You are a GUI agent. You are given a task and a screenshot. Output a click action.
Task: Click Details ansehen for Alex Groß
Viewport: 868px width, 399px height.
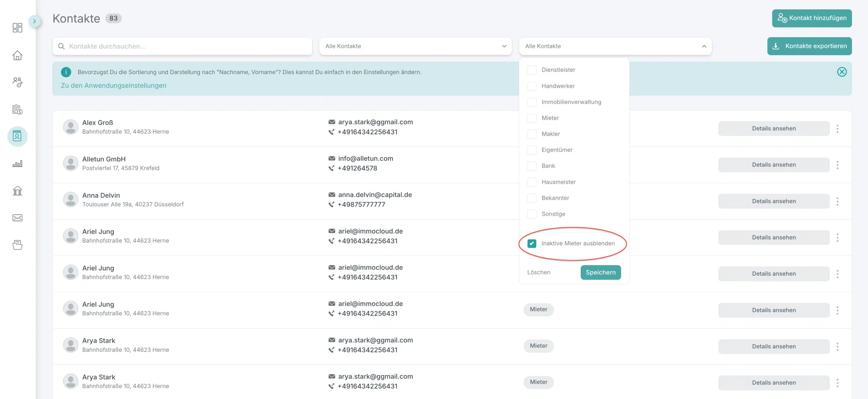[x=774, y=128]
